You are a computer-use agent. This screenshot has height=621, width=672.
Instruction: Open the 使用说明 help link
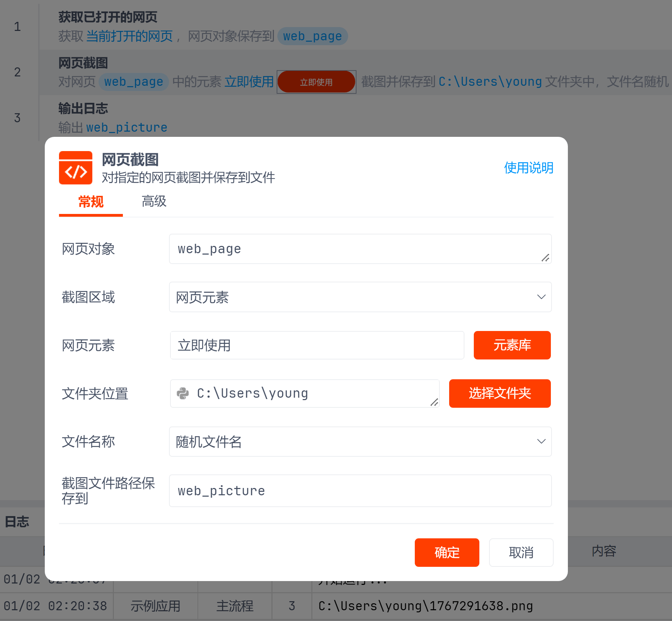[528, 168]
